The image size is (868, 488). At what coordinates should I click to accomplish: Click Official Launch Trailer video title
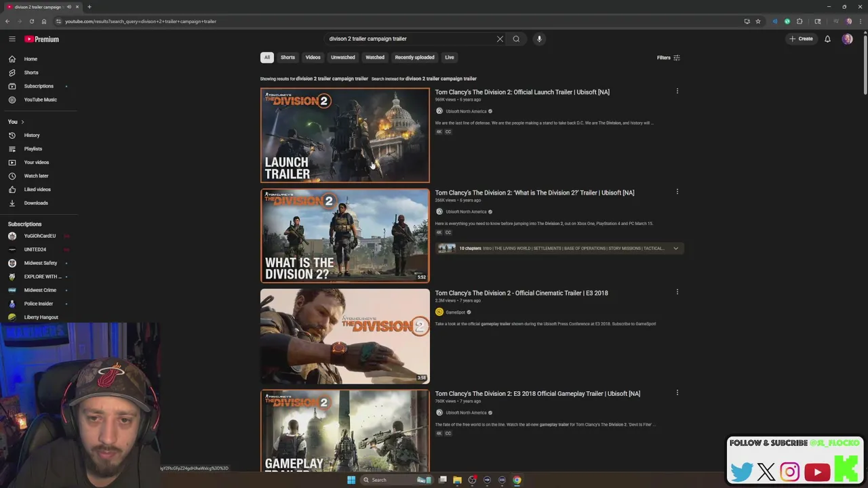tap(522, 92)
